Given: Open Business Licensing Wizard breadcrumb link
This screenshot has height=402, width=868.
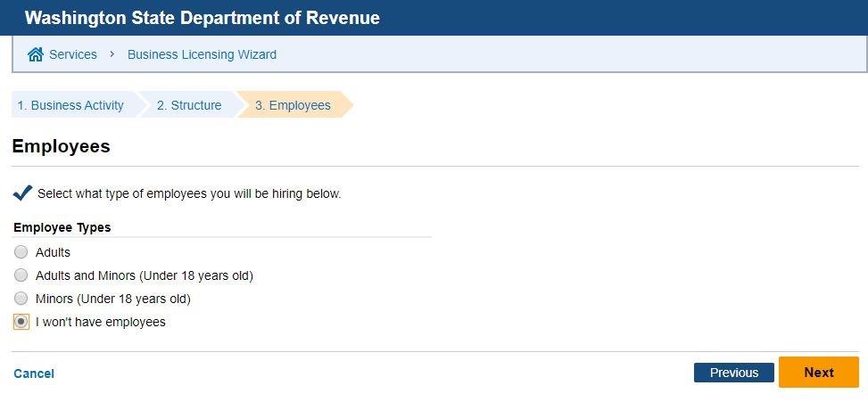Looking at the screenshot, I should click(202, 54).
